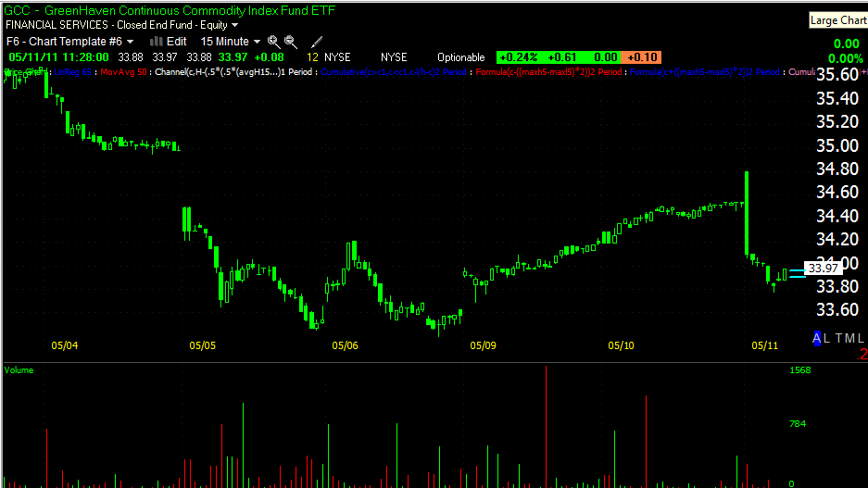Select the drawing pencil tool
The image size is (868, 488).
[x=317, y=42]
